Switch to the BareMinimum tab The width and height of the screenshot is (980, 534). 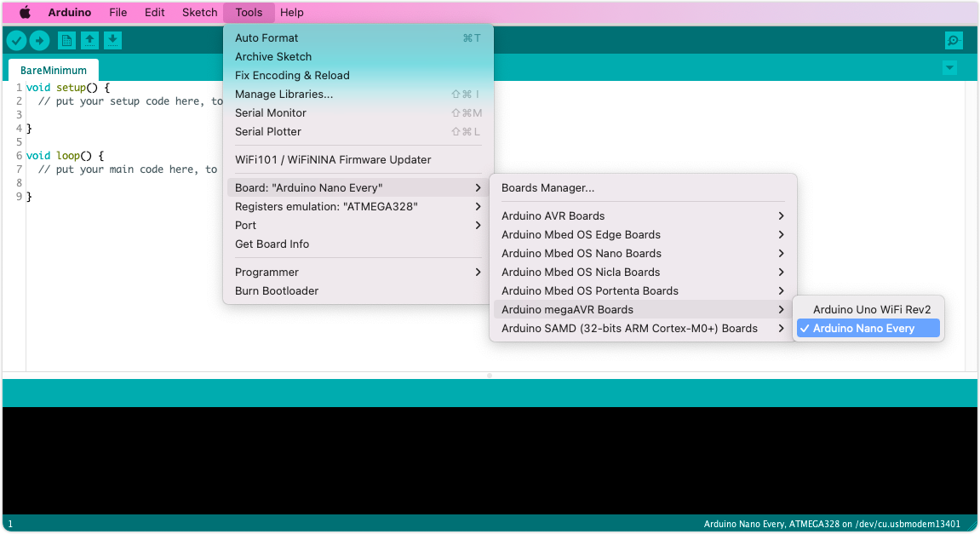[54, 71]
